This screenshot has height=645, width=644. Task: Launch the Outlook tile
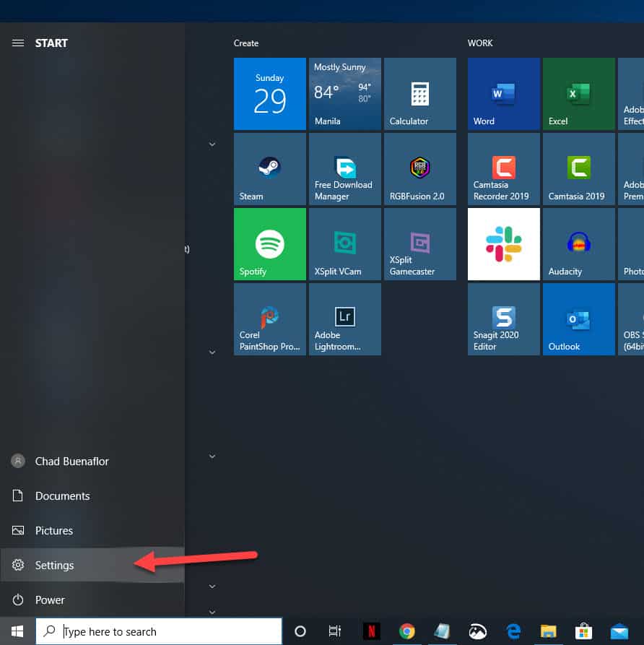pyautogui.click(x=578, y=319)
